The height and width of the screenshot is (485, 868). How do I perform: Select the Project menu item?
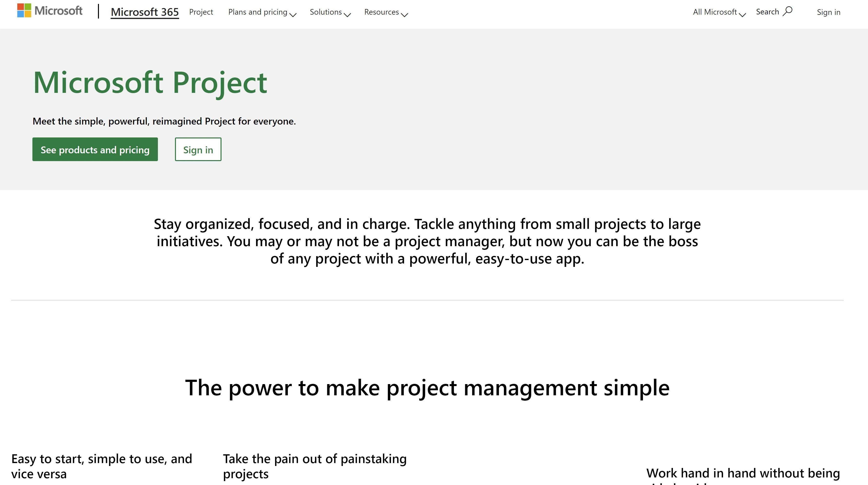201,12
